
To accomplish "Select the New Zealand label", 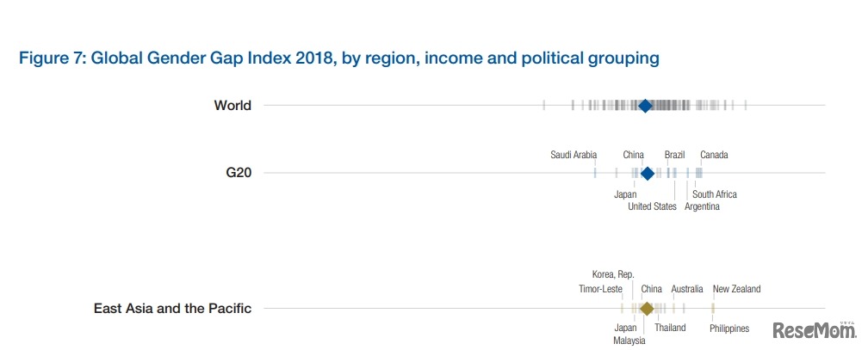I will click(x=736, y=290).
